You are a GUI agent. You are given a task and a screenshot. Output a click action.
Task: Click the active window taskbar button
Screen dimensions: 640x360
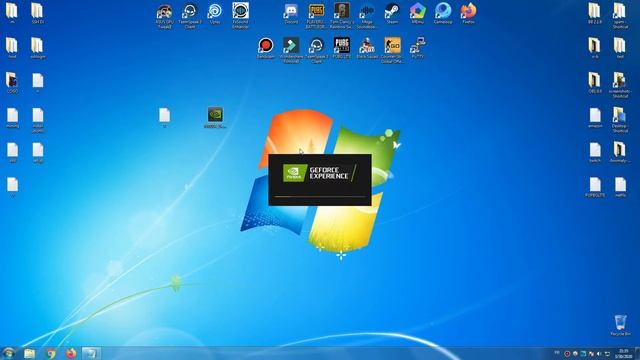coord(91,353)
